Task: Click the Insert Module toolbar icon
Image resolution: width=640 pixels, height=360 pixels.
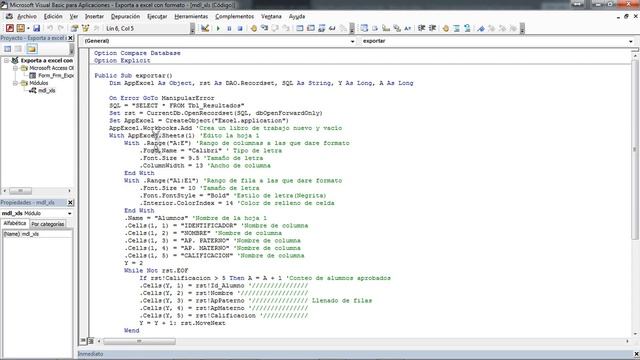Action: 20,28
